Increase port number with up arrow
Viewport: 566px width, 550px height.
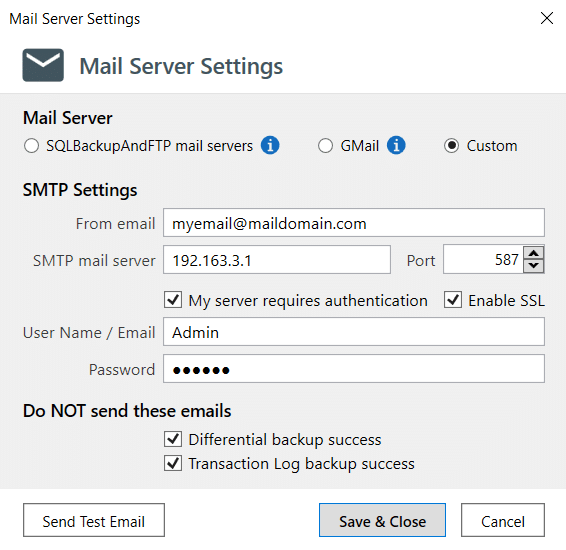(534, 253)
